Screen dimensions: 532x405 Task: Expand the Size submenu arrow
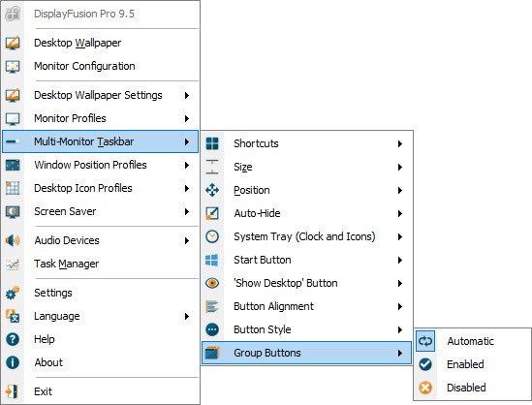coord(400,168)
